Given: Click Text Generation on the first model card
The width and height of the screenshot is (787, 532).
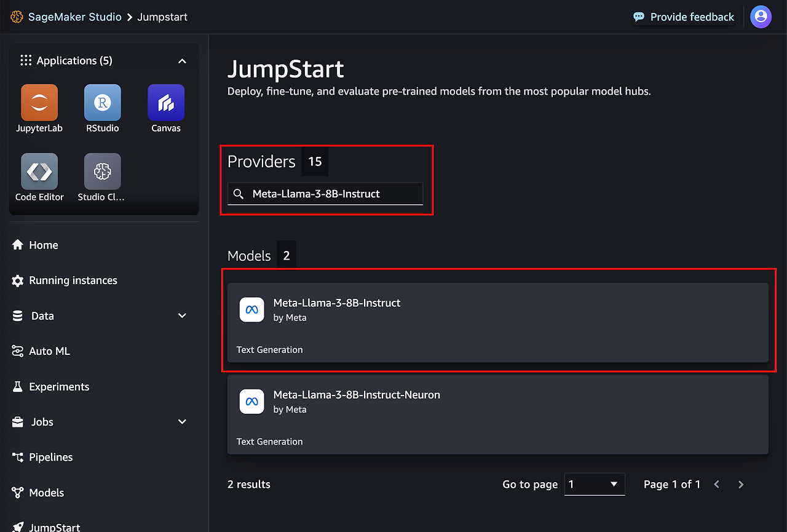Looking at the screenshot, I should tap(270, 349).
